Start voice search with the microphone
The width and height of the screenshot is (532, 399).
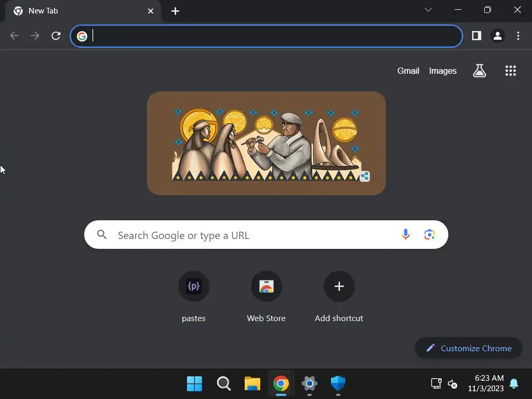coord(405,234)
